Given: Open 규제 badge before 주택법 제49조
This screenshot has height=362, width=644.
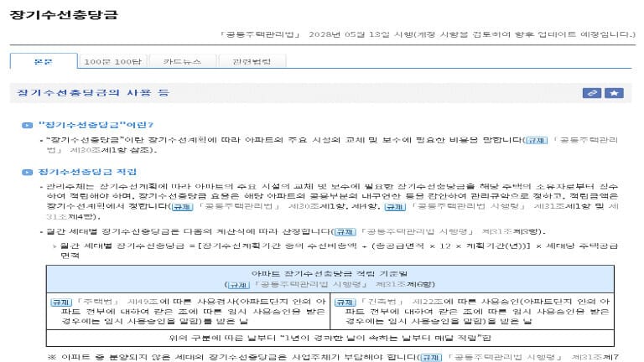Looking at the screenshot, I should (61, 302).
